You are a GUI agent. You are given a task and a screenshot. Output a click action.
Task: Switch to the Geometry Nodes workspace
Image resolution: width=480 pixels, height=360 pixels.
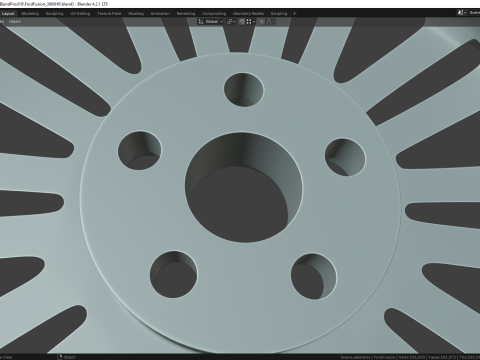click(248, 14)
